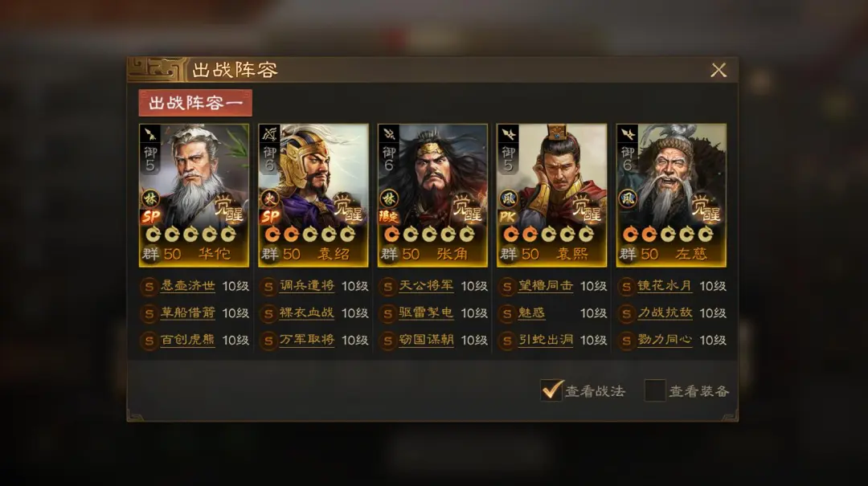Open 华佗 hero card portrait
Screen dimensions: 868x486
[194, 195]
